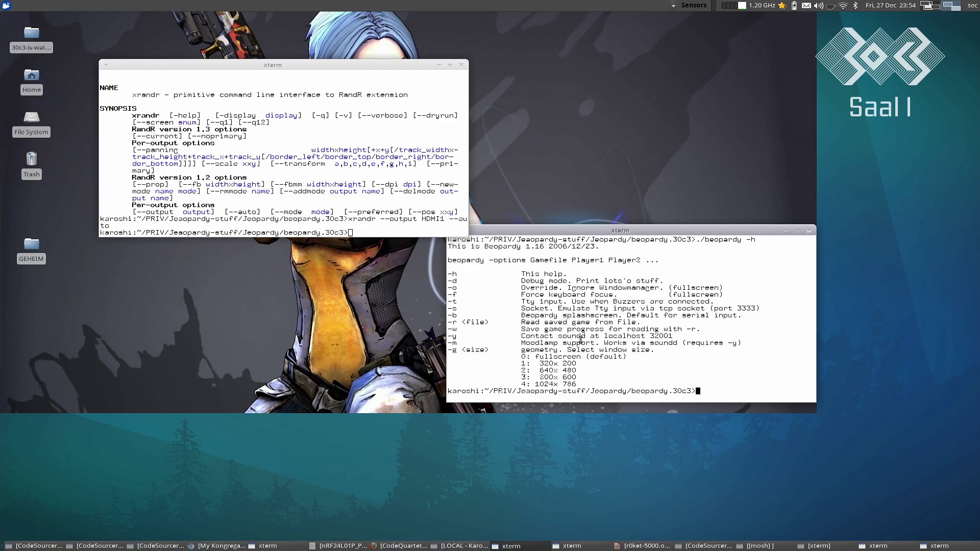
Task: Open the Xfce applications menu mouse icon
Action: pos(6,6)
